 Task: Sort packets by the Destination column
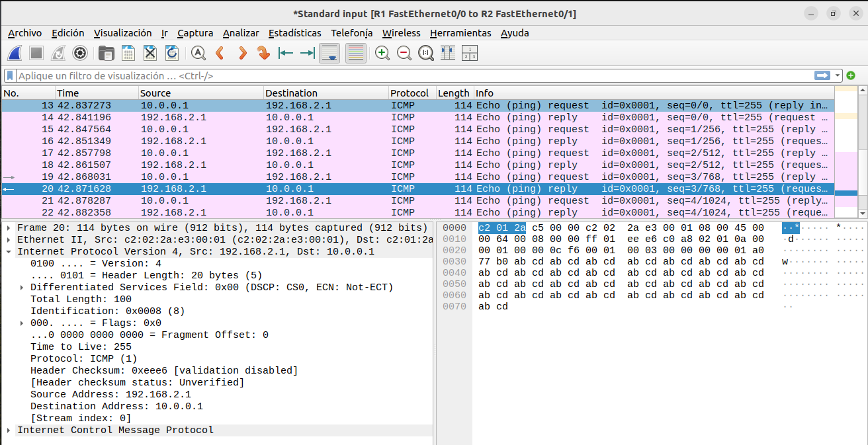click(x=326, y=93)
